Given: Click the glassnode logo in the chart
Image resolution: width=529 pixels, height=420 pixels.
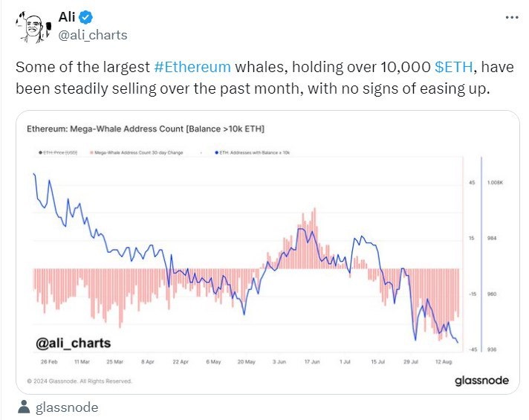Looking at the screenshot, I should coord(481,380).
